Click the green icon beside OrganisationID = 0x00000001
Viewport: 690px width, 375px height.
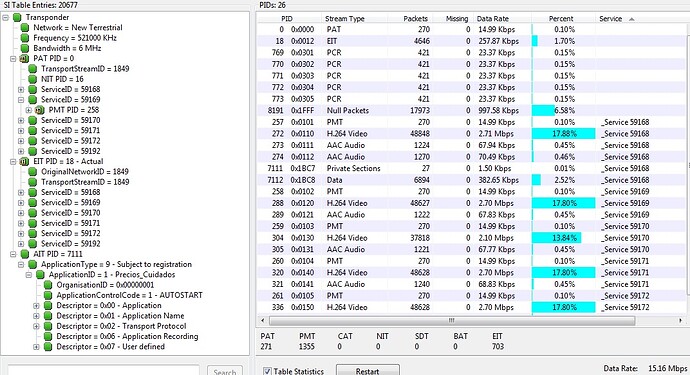coord(48,285)
